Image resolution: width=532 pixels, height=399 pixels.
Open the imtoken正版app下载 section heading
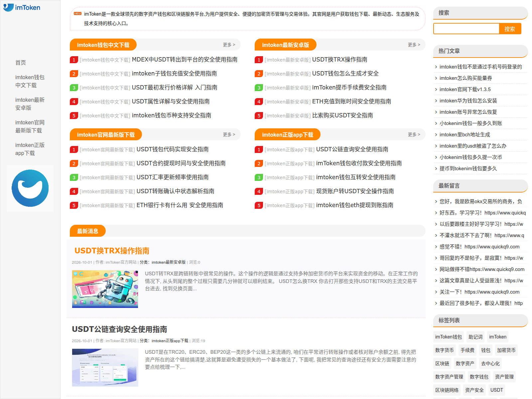(288, 135)
